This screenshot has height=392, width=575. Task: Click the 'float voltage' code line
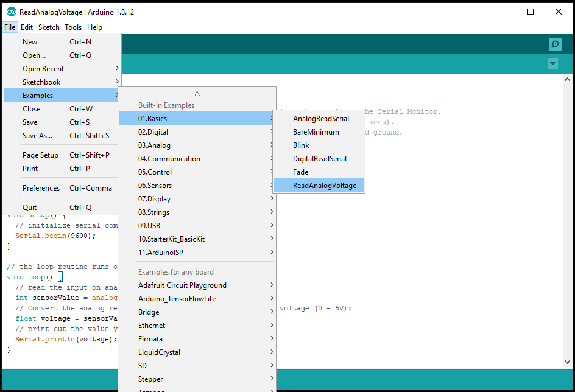click(x=66, y=318)
